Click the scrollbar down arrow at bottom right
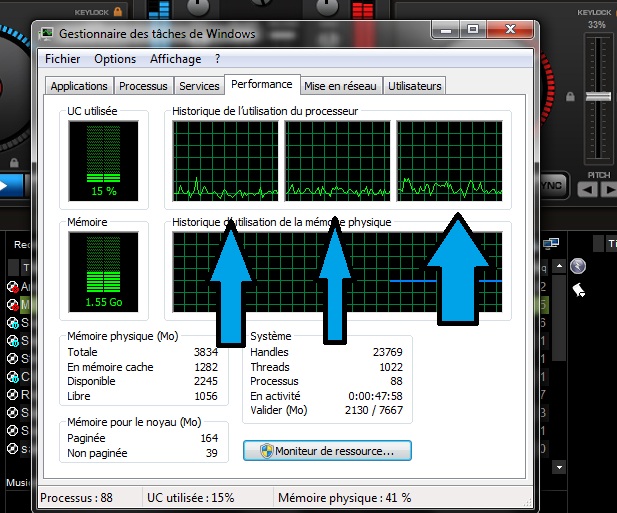 558,466
